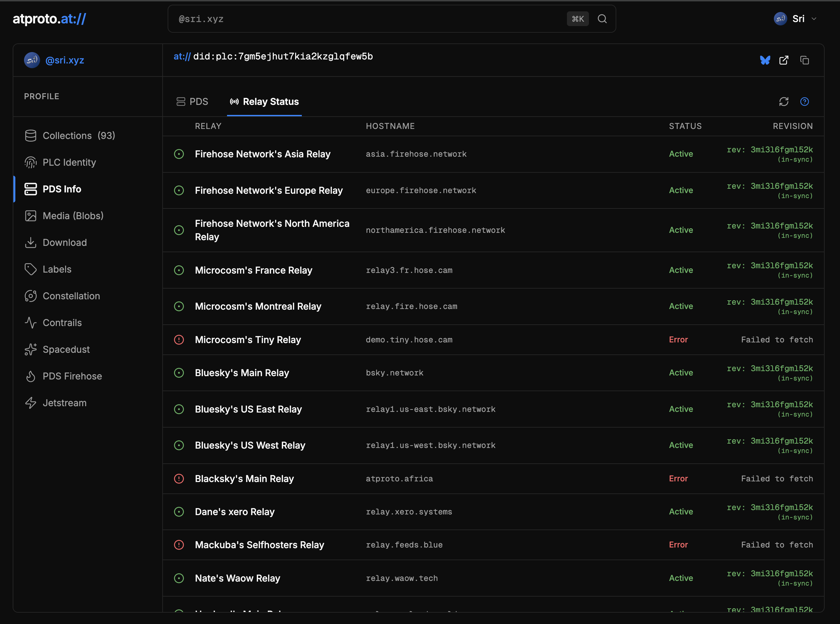Click the atproto.at:// logo link

point(49,19)
